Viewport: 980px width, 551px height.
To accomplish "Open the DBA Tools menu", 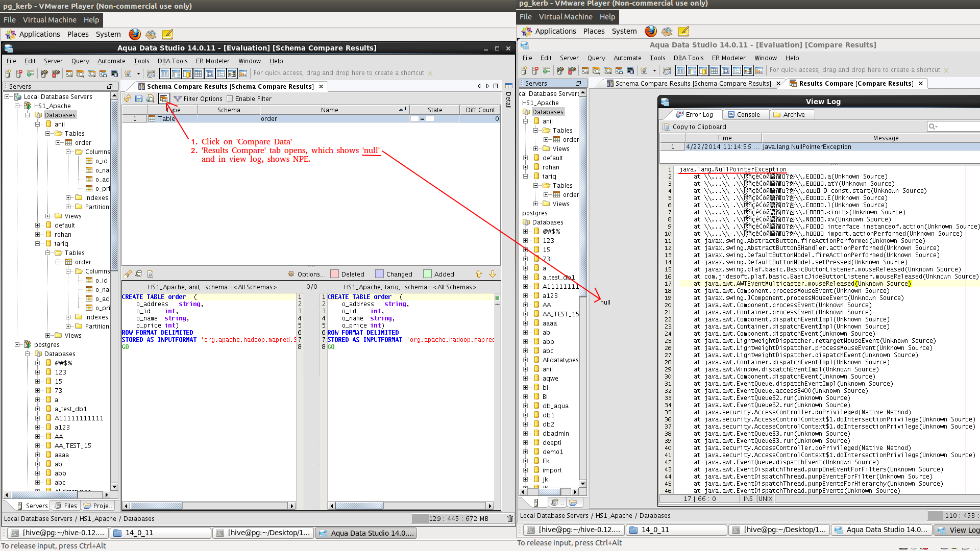I will click(x=173, y=61).
